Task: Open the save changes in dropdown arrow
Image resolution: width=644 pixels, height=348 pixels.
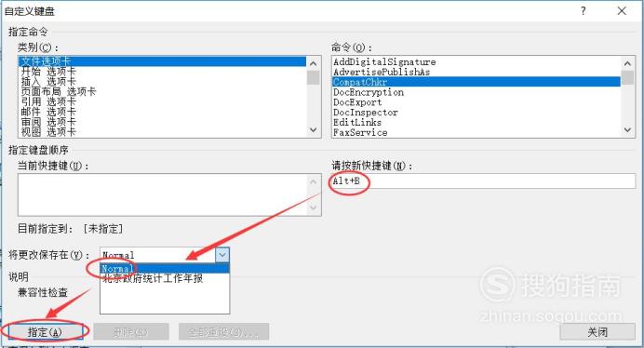Action: pos(222,255)
